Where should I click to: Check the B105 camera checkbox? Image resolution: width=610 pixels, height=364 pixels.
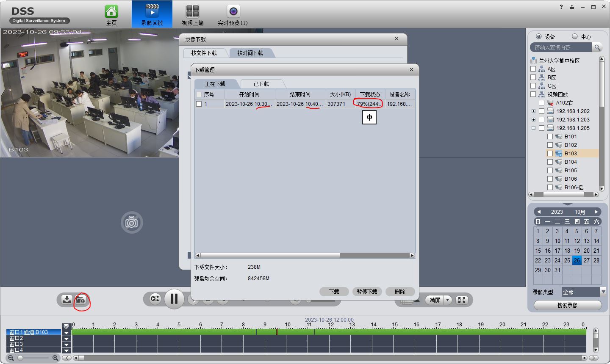[x=550, y=171]
